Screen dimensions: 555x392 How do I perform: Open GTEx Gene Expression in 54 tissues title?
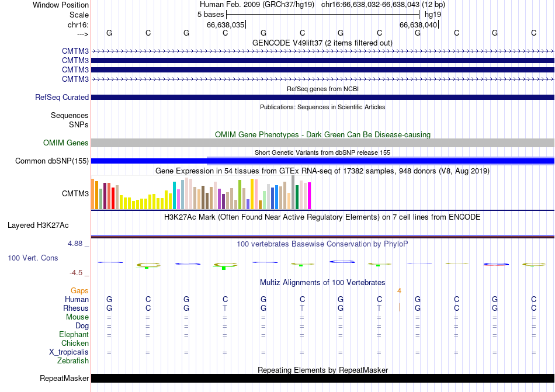(322, 171)
